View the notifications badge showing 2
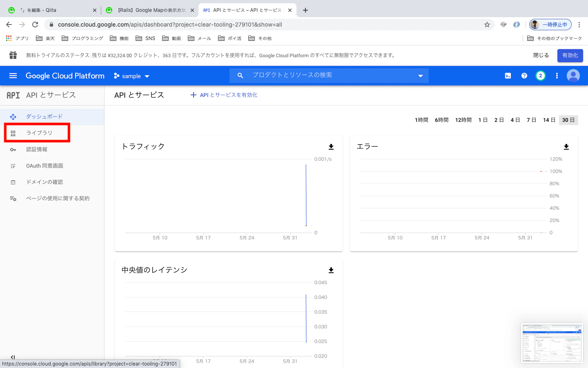The width and height of the screenshot is (588, 368). point(541,76)
